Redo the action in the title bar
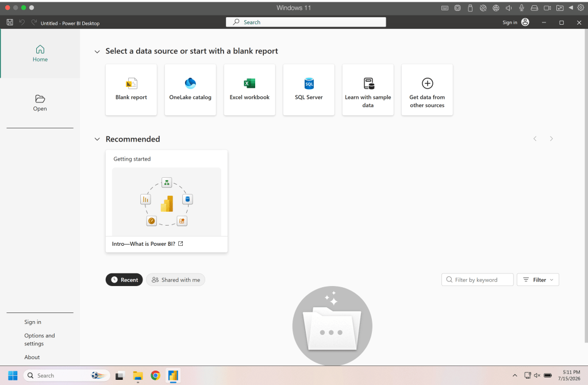This screenshot has height=385, width=588. [34, 22]
